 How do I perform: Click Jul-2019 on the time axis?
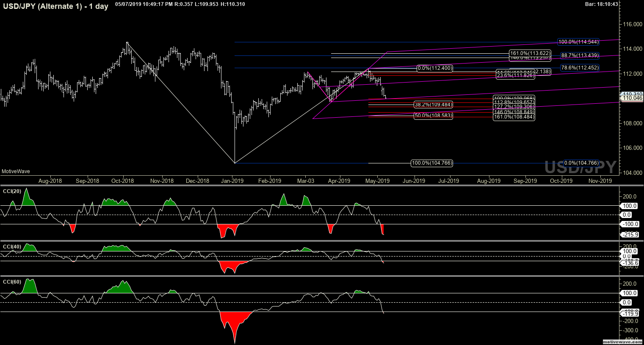448,181
